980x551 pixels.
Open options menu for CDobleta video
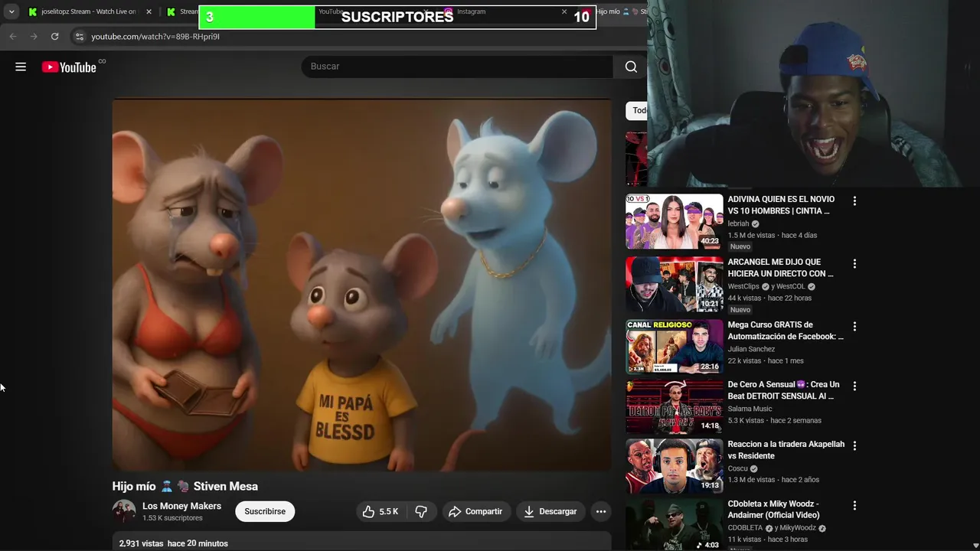[x=854, y=506]
